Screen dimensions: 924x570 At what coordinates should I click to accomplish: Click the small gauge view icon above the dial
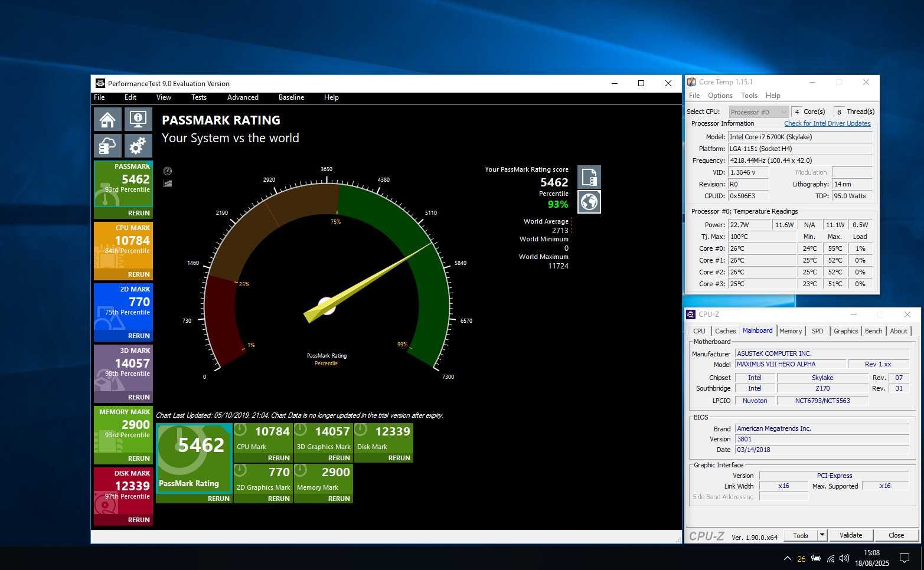coord(168,171)
